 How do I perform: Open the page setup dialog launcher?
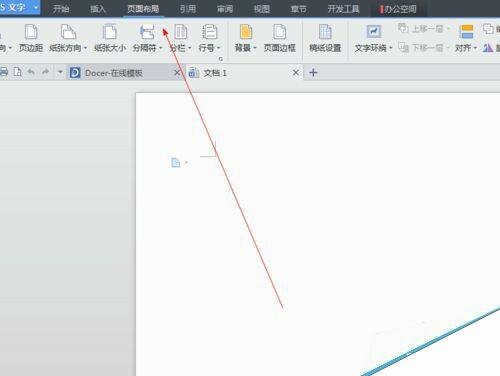[220, 59]
